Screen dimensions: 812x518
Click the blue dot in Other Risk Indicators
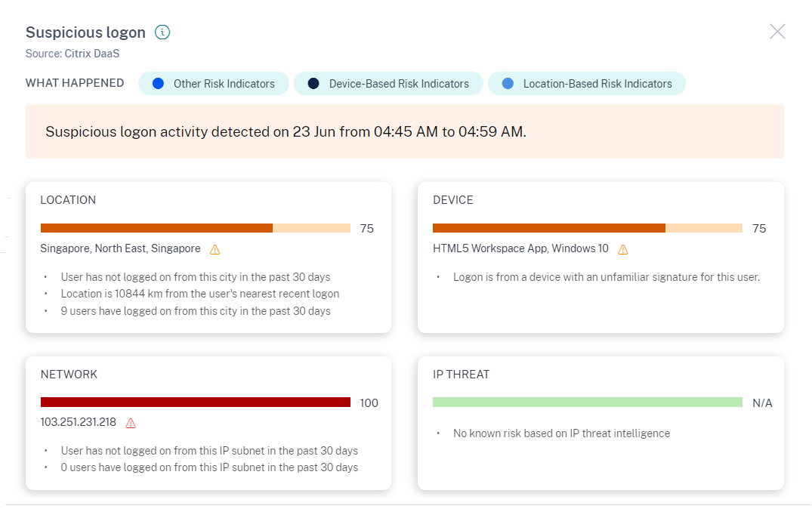click(x=158, y=84)
